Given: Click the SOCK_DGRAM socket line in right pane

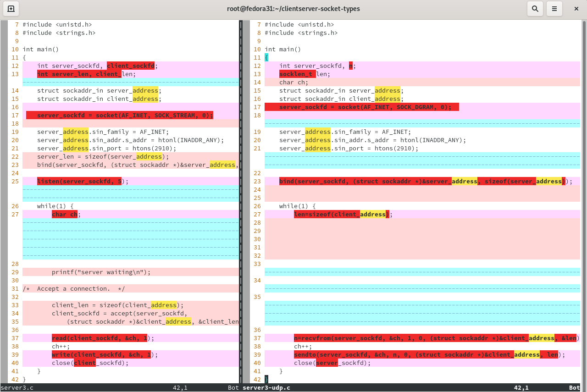Looking at the screenshot, I should (x=365, y=107).
